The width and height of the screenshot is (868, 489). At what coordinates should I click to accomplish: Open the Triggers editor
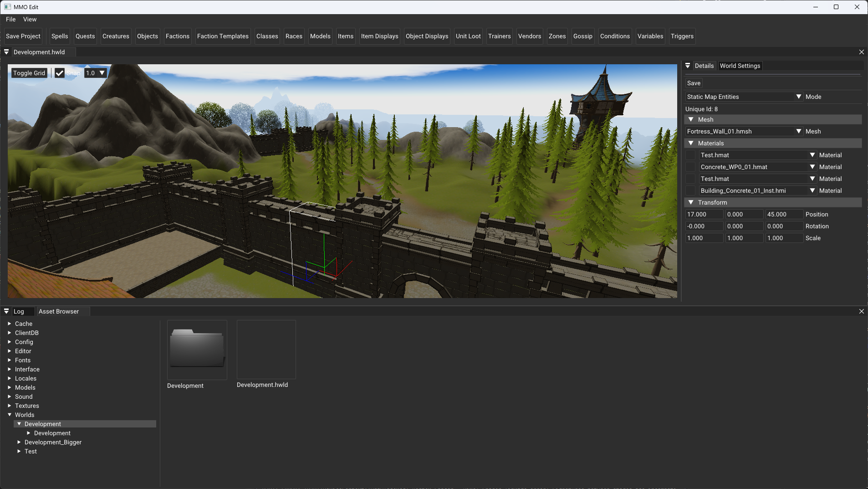[682, 36]
